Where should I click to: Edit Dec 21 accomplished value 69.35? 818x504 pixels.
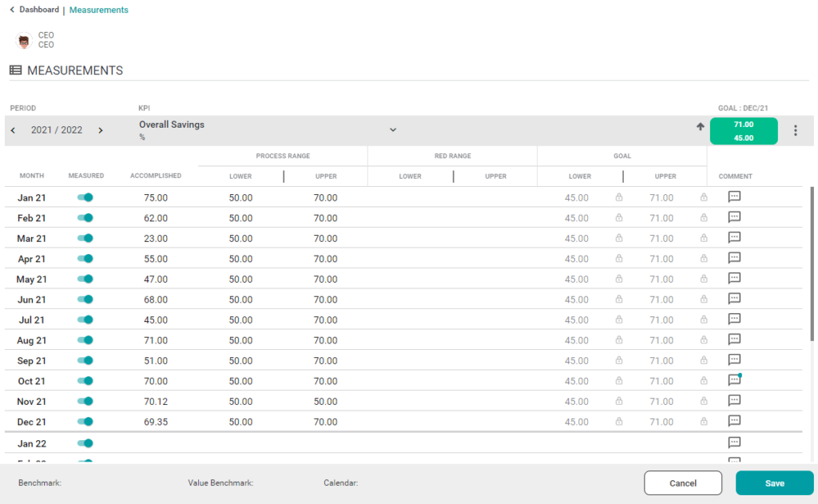click(156, 422)
